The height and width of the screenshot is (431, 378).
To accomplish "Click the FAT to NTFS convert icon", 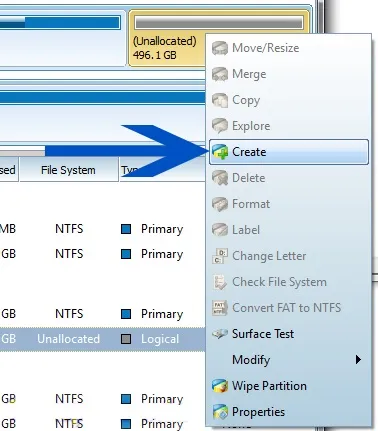I will [220, 308].
